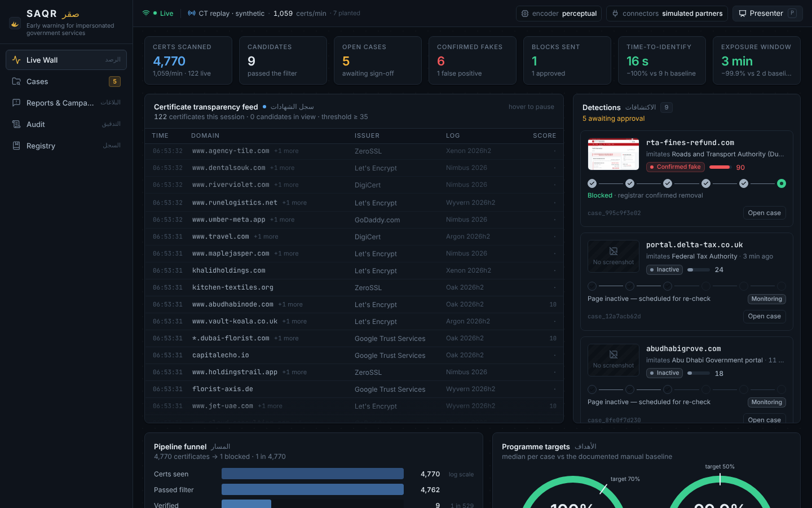The height and width of the screenshot is (508, 812).
Task: Click the SCORE column header
Action: coord(544,135)
